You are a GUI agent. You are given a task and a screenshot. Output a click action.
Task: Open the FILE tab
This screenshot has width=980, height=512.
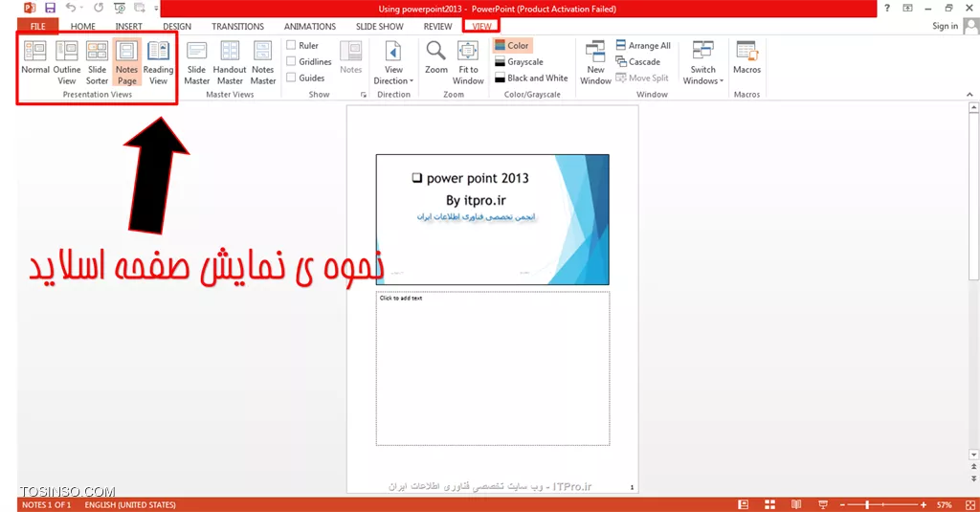[38, 26]
